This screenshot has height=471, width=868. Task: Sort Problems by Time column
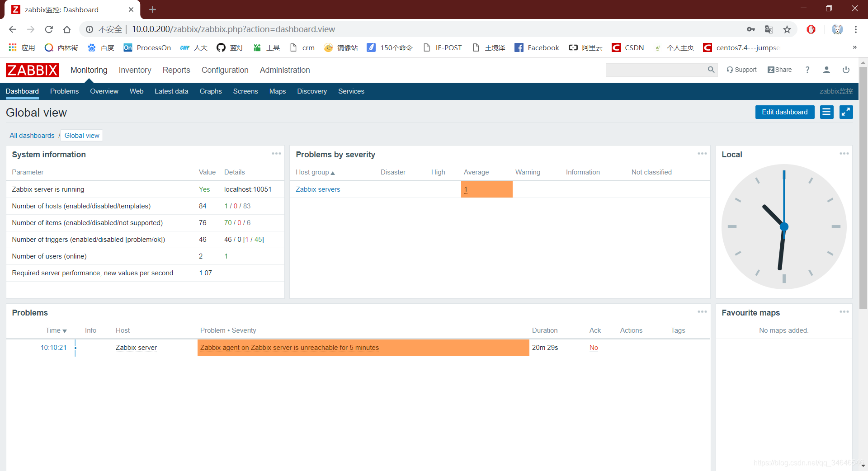pyautogui.click(x=56, y=330)
